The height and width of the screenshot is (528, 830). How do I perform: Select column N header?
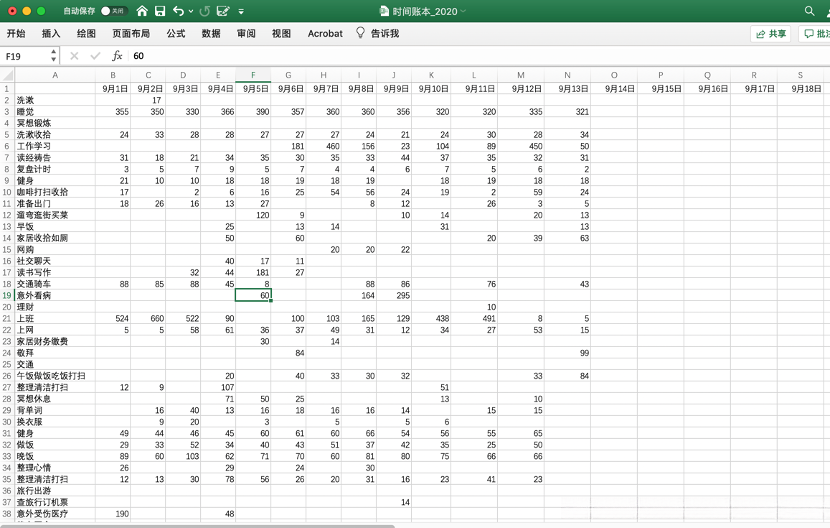point(567,75)
